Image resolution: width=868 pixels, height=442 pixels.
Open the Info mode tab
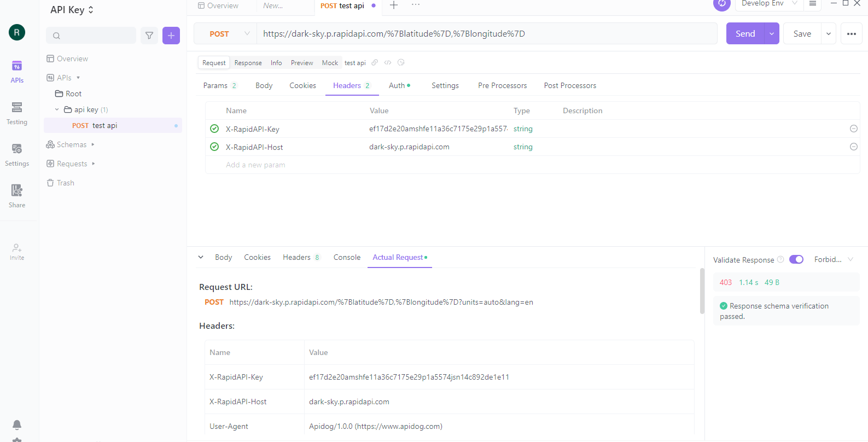[x=276, y=63]
